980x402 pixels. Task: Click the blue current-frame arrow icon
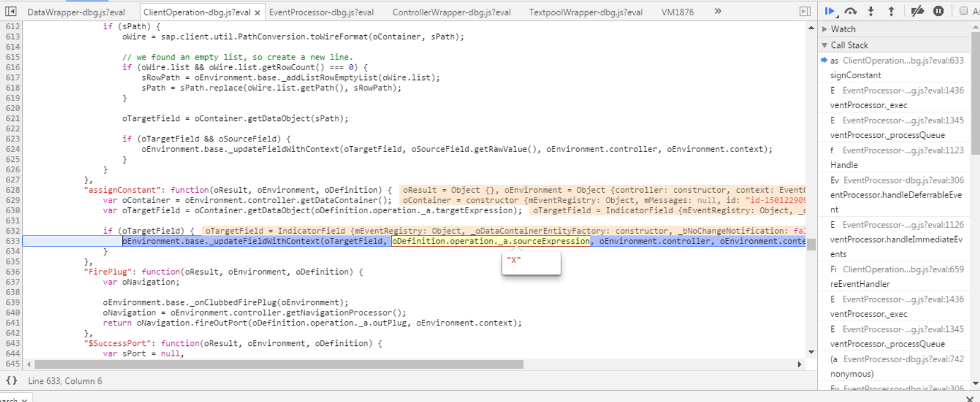[824, 60]
